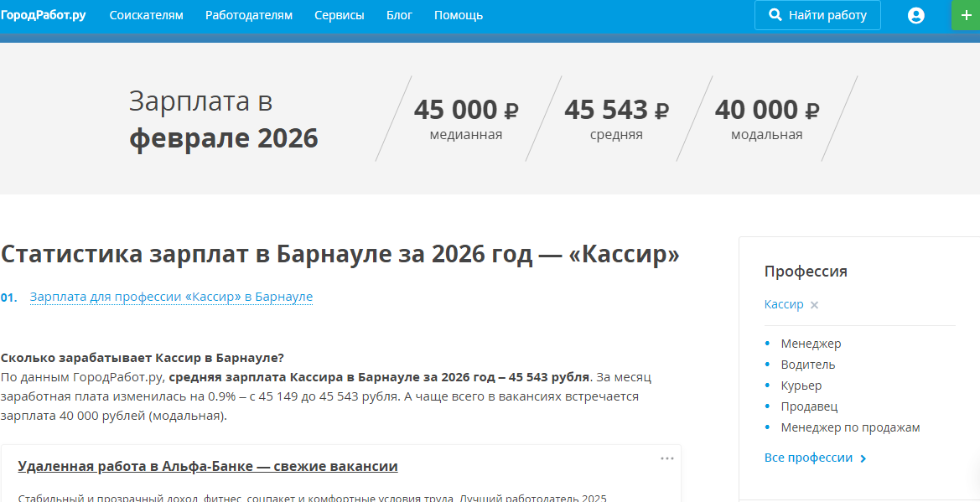Click the Статистика зарплат в Барнауле page title
Image resolution: width=980 pixels, height=502 pixels.
point(340,255)
